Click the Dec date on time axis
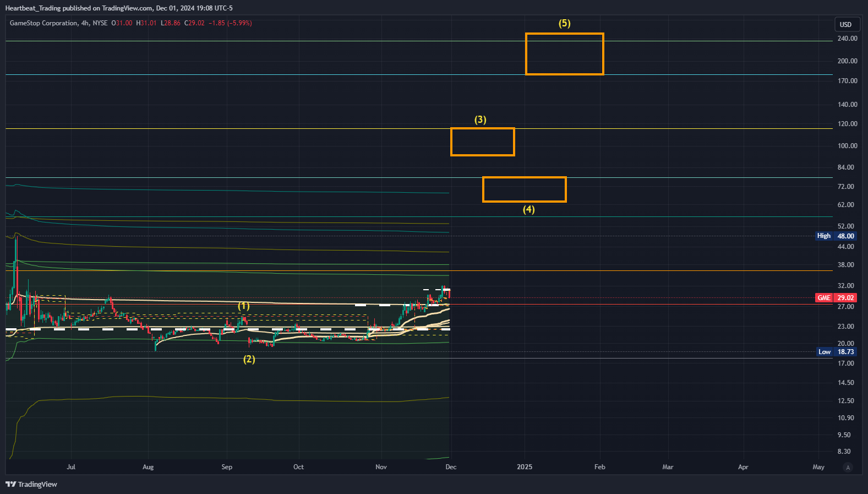The image size is (868, 494). (451, 467)
